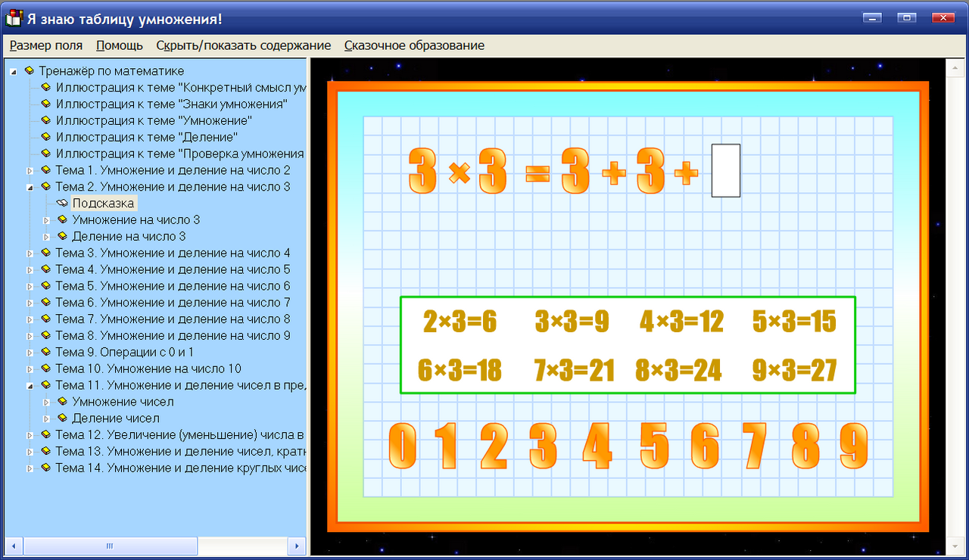Choose the digit 5 in number row
Image resolution: width=969 pixels, height=560 pixels.
pyautogui.click(x=654, y=446)
